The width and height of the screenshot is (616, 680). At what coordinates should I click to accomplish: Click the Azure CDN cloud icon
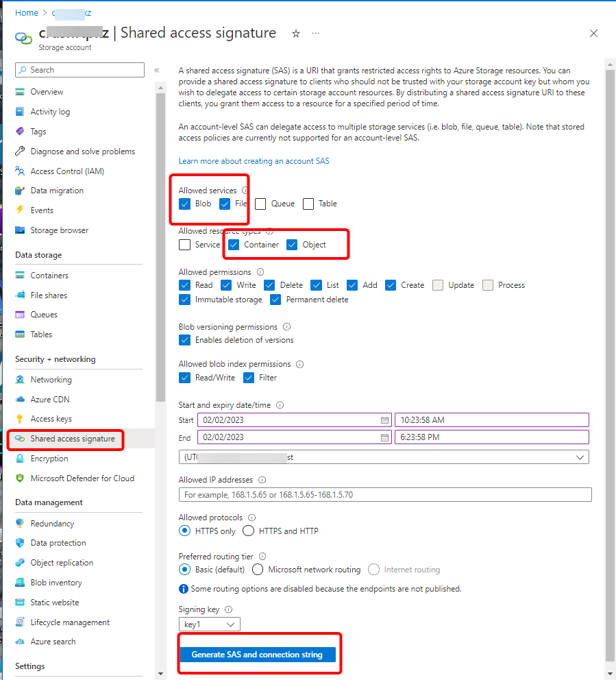pyautogui.click(x=20, y=400)
